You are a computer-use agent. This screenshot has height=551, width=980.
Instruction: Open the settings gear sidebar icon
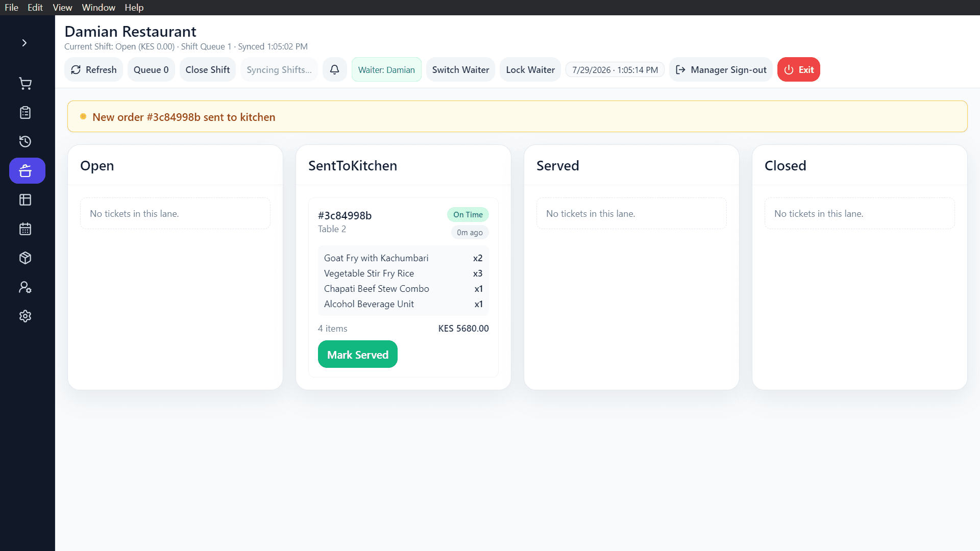(26, 316)
